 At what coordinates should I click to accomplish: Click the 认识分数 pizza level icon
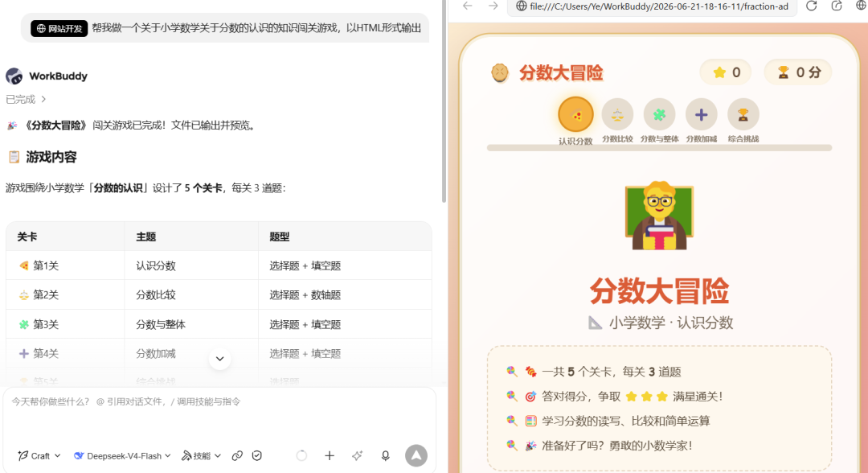pos(575,115)
